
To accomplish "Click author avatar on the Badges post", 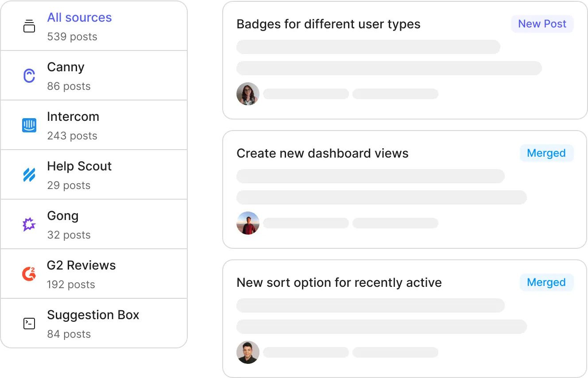I will click(248, 94).
